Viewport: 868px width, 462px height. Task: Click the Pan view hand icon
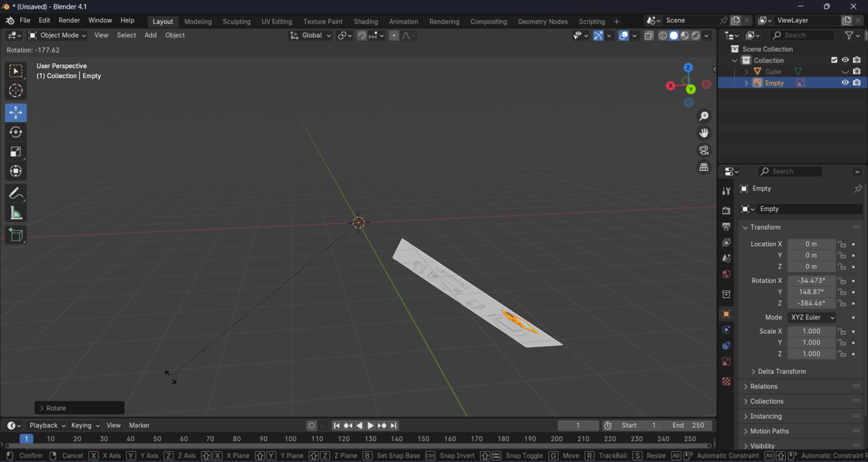click(x=704, y=133)
